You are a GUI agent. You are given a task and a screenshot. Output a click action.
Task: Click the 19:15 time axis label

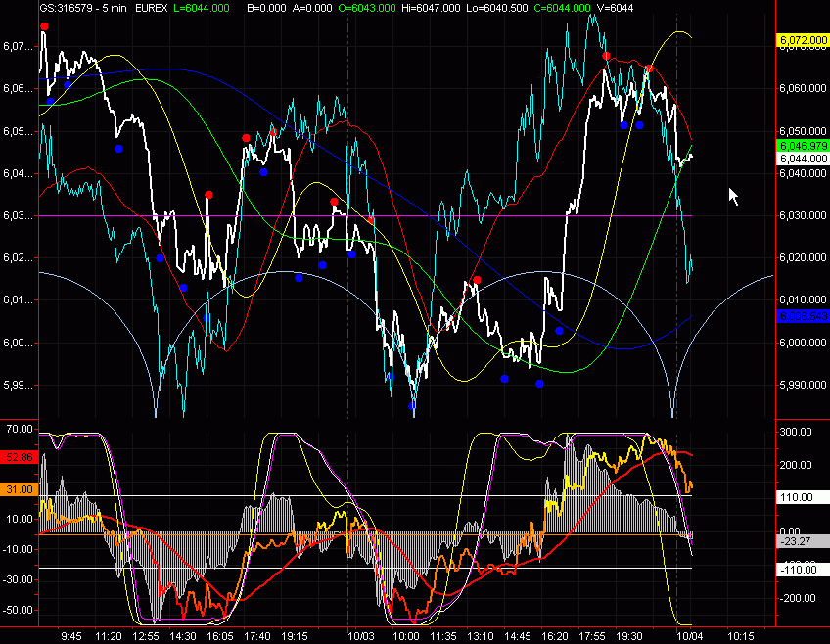click(295, 636)
